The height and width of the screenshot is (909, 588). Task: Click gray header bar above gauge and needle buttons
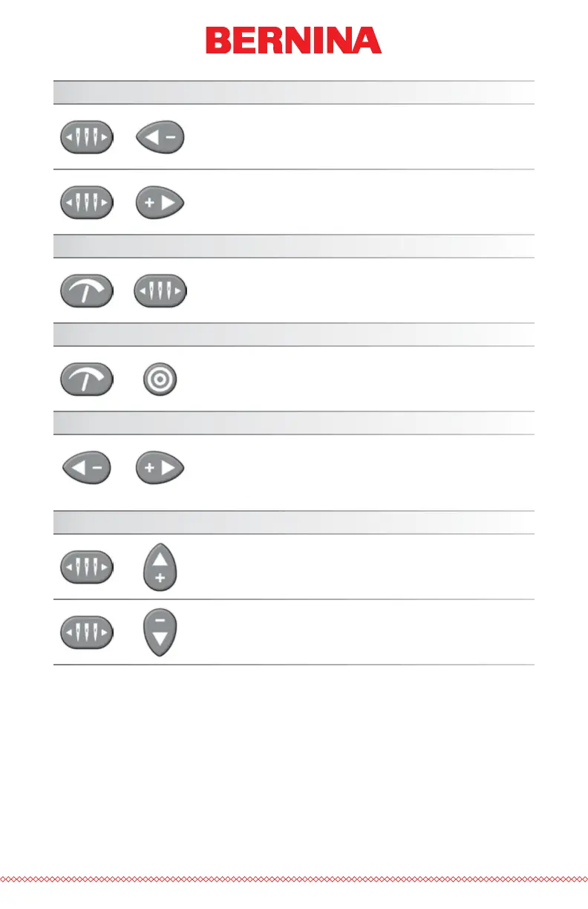(x=294, y=246)
